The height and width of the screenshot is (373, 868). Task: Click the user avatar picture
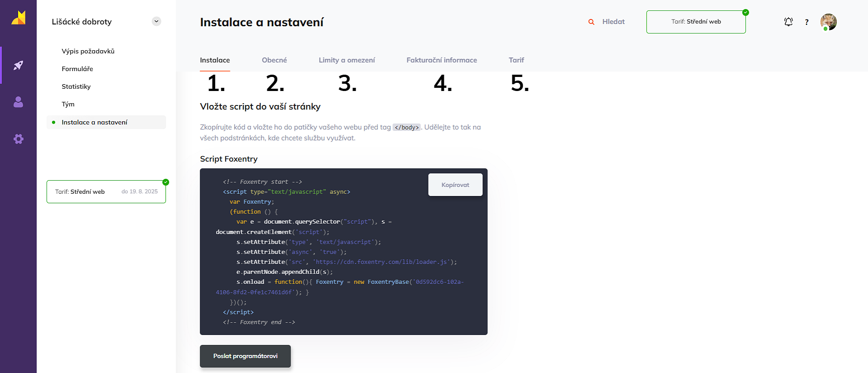click(828, 22)
